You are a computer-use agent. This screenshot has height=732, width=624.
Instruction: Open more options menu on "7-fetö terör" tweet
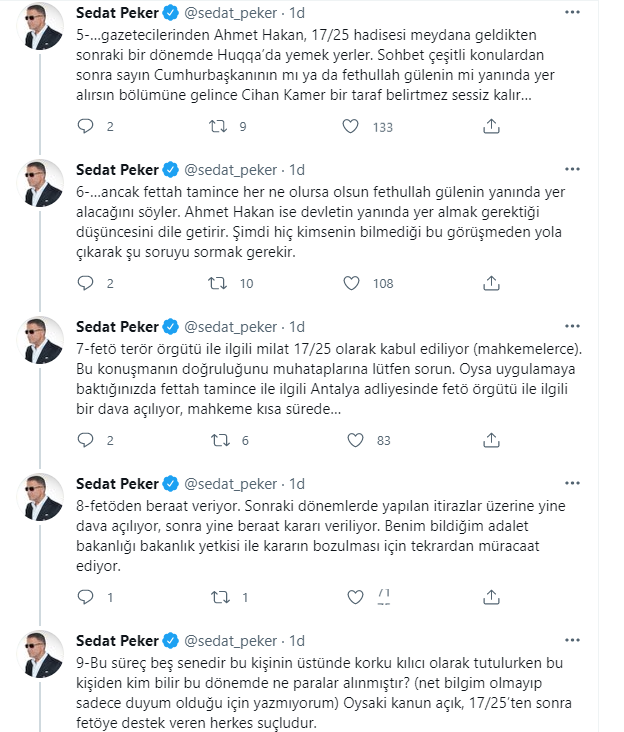click(571, 327)
